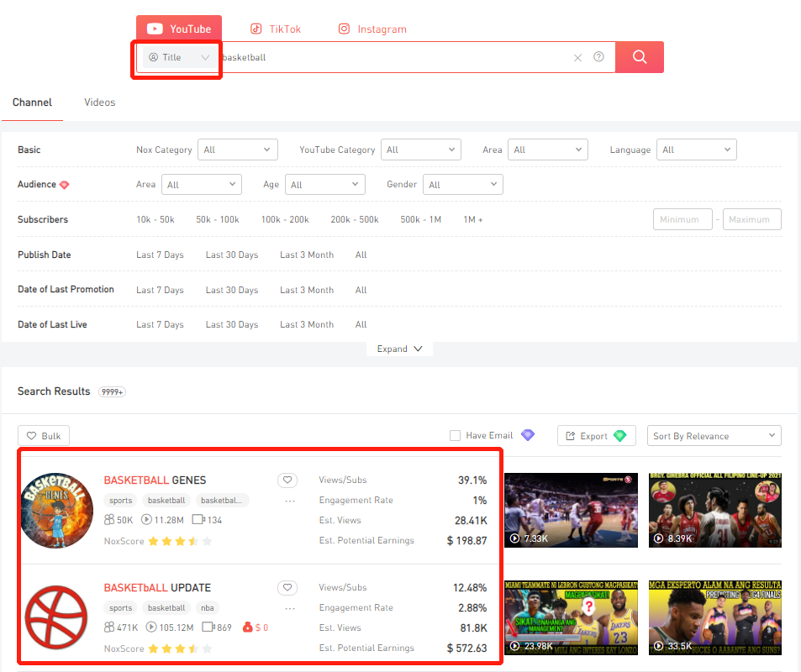Screen dimensions: 801x672
Task: Open the Sort By Relevance dropdown
Action: 714,436
